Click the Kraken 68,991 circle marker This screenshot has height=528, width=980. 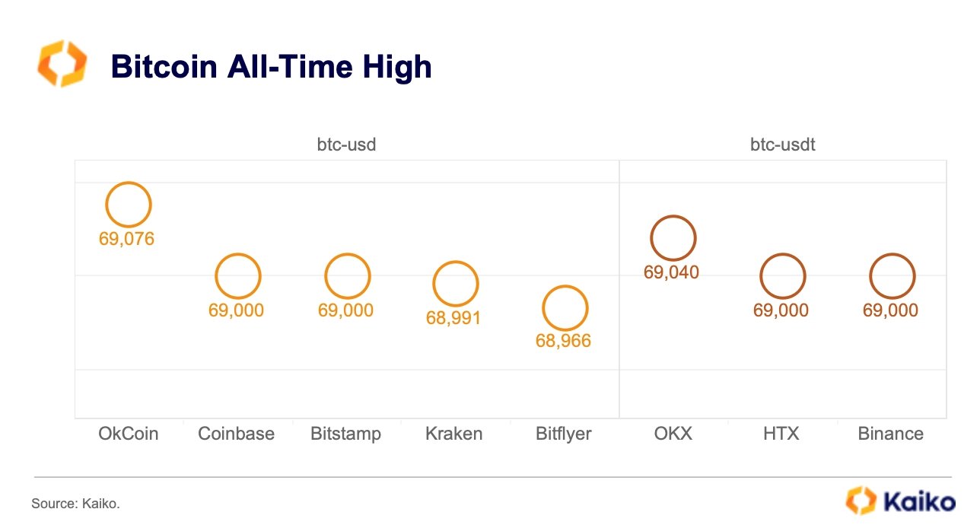pyautogui.click(x=456, y=284)
